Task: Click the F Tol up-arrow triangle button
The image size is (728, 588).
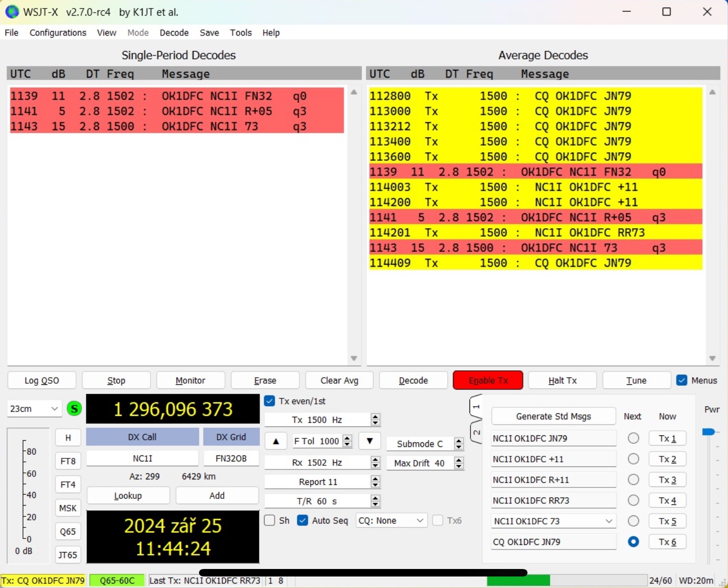Action: pos(275,441)
